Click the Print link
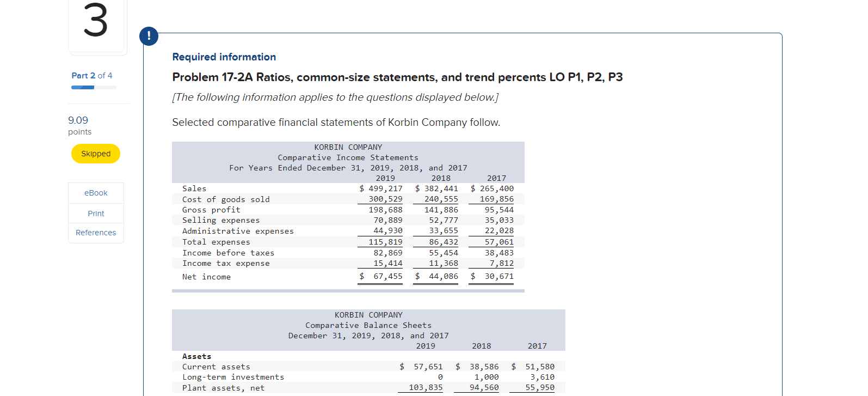Viewport: 868px width, 396px height. [x=96, y=214]
